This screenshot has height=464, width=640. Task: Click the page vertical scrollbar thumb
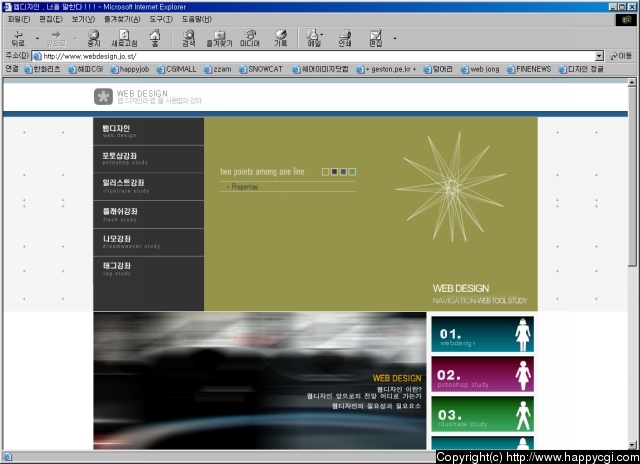pyautogui.click(x=632, y=176)
